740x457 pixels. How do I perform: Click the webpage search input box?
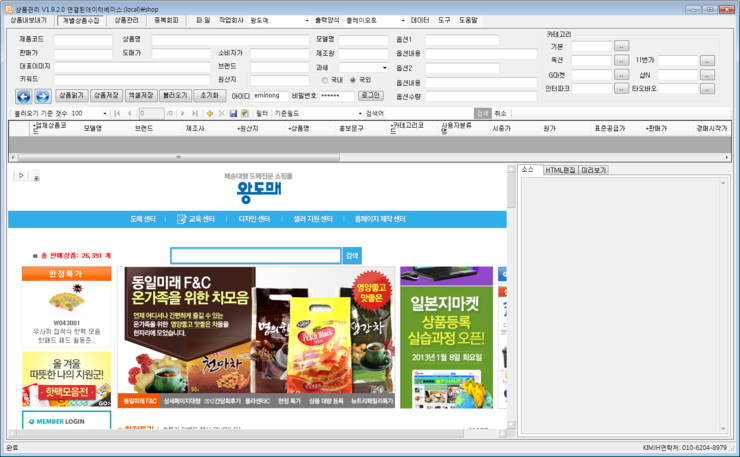[255, 256]
